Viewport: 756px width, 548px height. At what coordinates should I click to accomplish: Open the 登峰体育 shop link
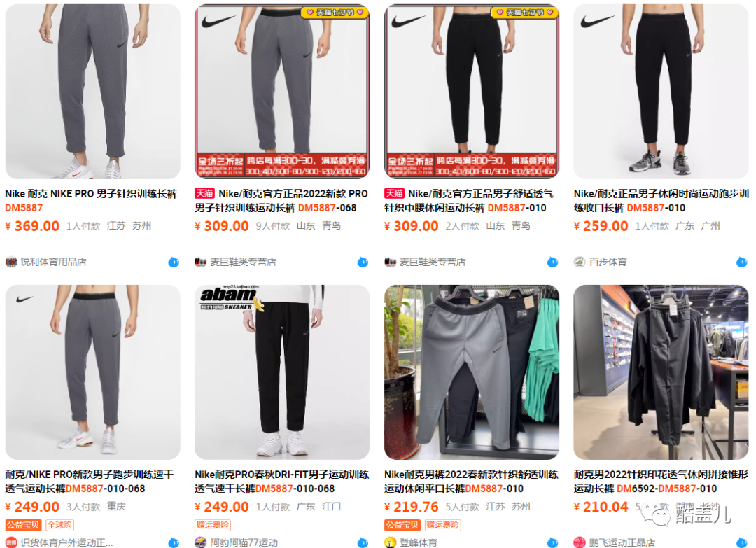coord(418,542)
